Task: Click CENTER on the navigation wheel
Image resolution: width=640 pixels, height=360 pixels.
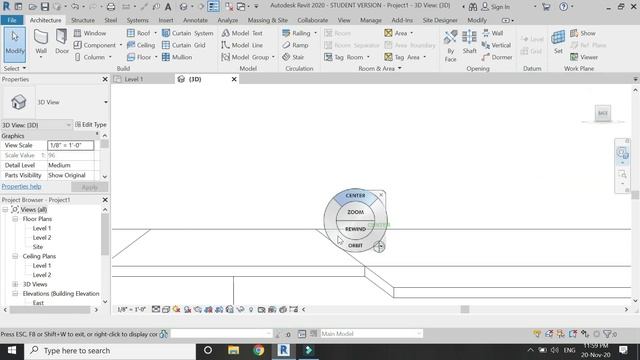Action: click(x=355, y=196)
